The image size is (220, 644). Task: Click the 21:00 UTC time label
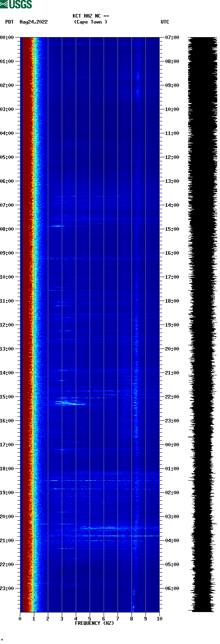pyautogui.click(x=172, y=373)
